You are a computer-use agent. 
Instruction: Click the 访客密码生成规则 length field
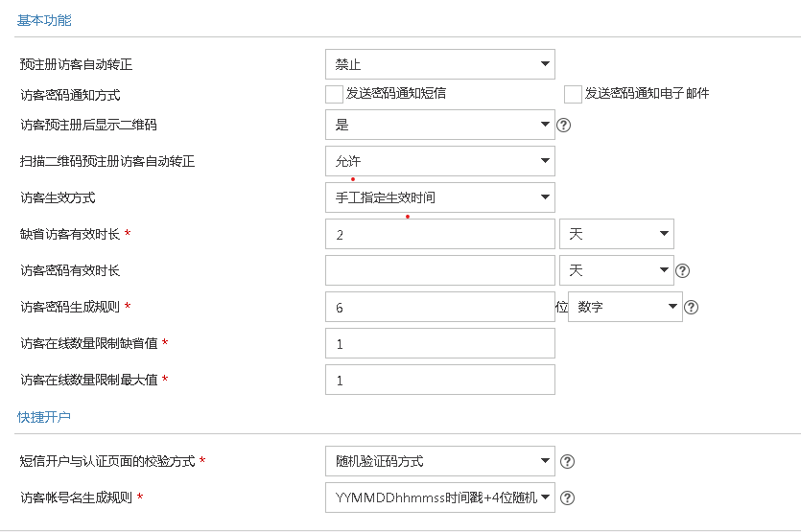439,307
